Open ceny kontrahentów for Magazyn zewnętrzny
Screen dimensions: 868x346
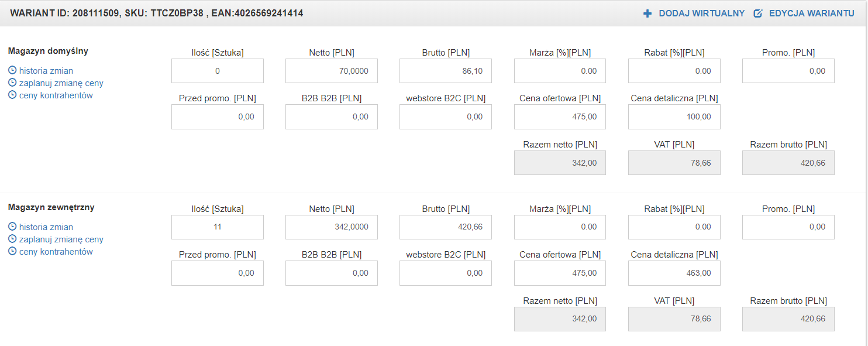pos(56,252)
